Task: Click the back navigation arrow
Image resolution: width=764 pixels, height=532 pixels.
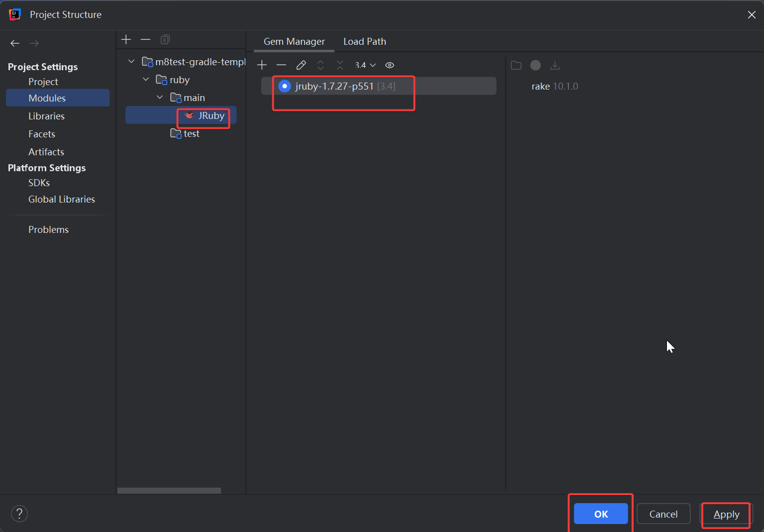Action: (x=15, y=43)
